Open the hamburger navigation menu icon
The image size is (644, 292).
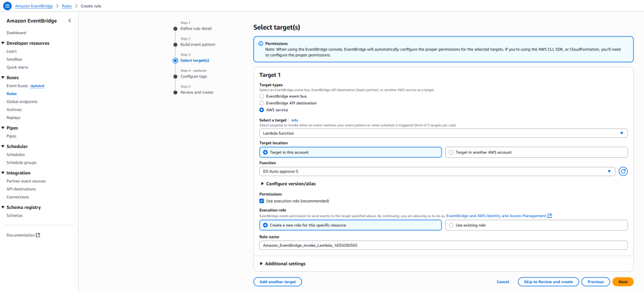point(7,6)
